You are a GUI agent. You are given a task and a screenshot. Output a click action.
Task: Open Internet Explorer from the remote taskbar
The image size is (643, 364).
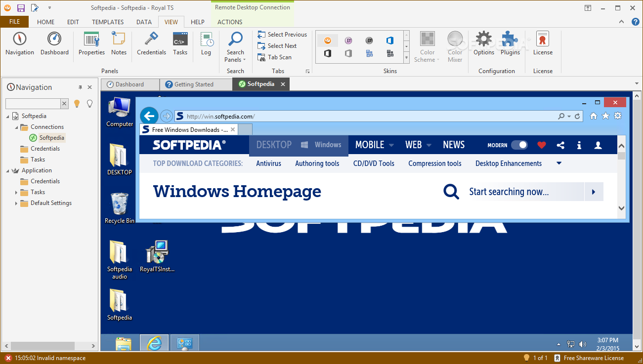154,343
